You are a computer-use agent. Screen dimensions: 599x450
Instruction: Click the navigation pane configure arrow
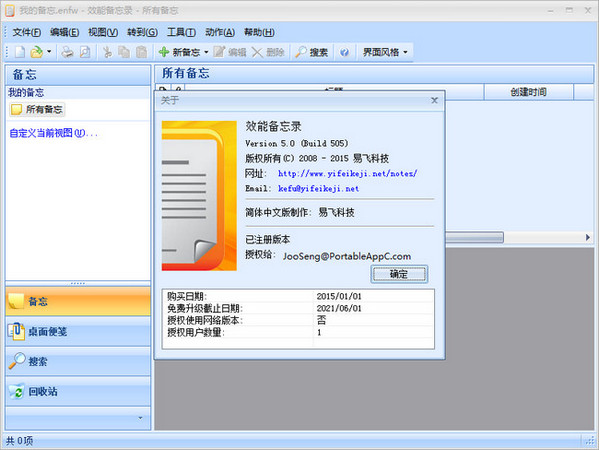(140, 418)
